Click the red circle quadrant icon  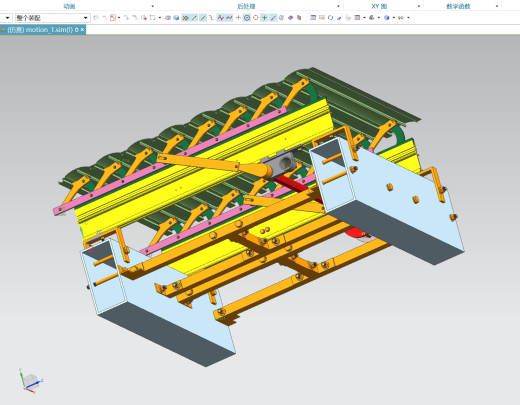coord(256,18)
